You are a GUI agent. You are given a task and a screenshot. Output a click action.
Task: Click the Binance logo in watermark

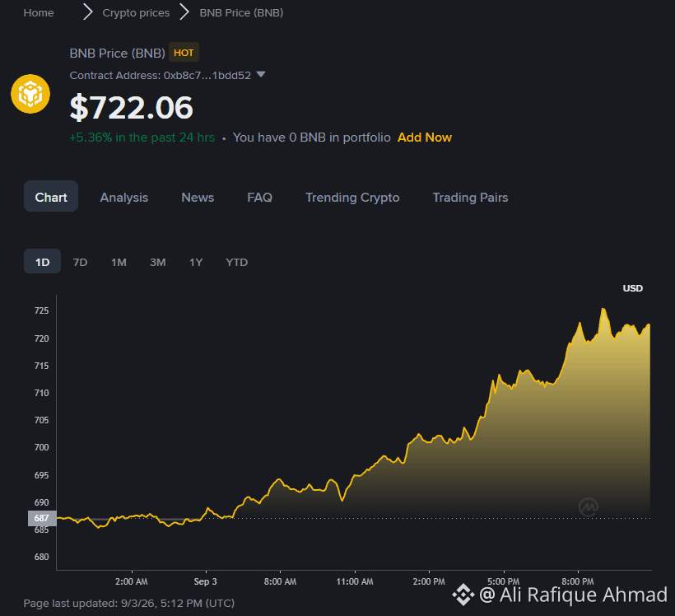(463, 595)
